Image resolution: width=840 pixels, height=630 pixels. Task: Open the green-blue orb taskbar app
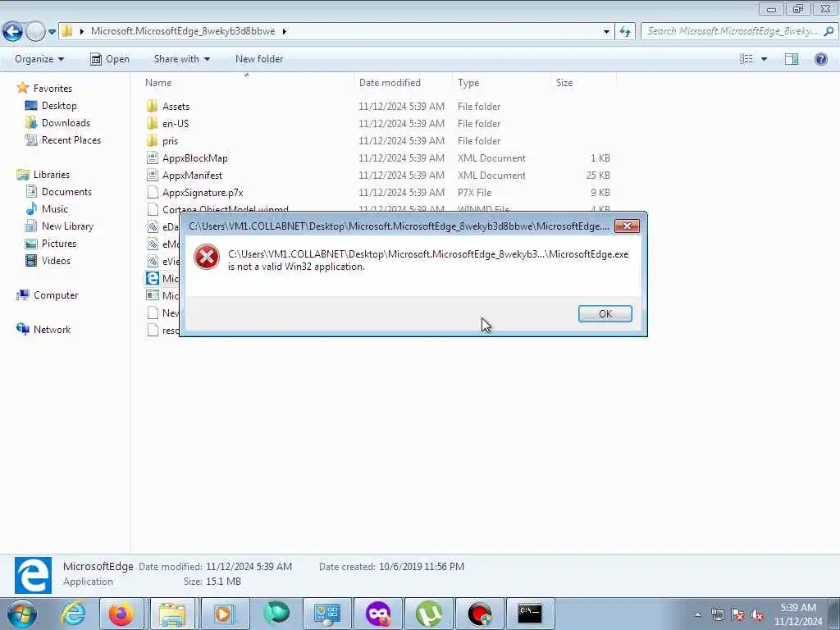(276, 614)
